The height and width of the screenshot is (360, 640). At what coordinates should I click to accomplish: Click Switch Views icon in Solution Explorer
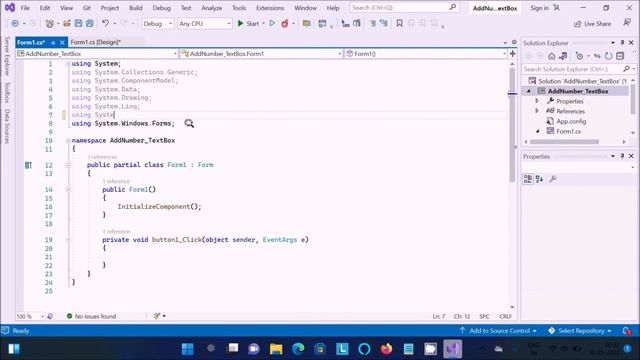click(563, 56)
